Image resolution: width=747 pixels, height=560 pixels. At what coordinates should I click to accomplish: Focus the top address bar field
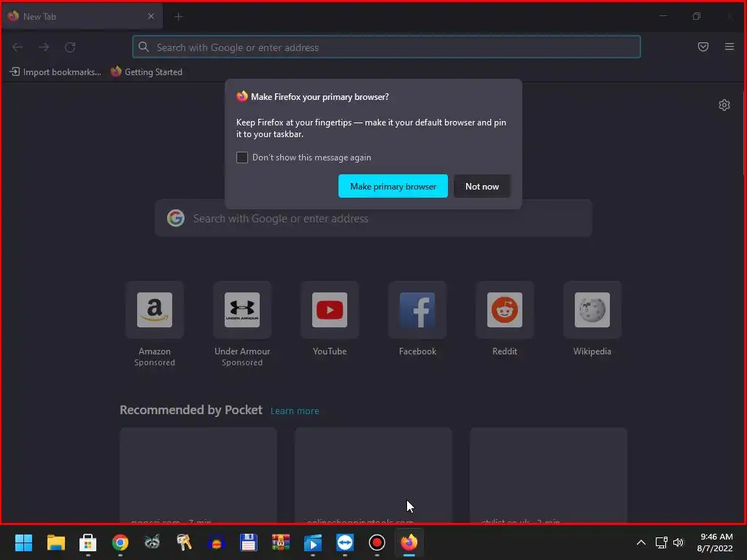tap(387, 47)
